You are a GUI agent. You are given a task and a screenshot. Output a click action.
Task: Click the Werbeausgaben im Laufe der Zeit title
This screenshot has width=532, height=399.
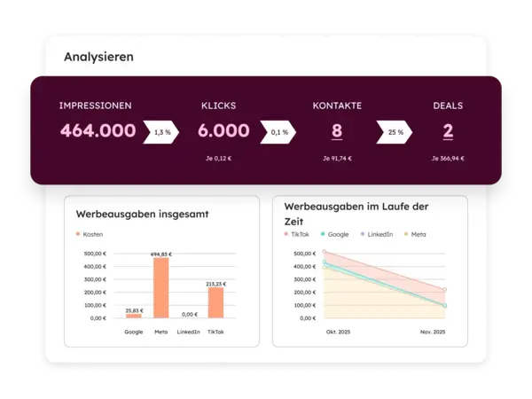pos(356,214)
